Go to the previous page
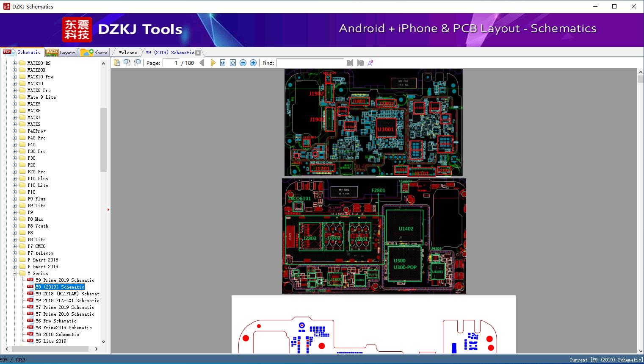This screenshot has height=364, width=644. pyautogui.click(x=202, y=63)
